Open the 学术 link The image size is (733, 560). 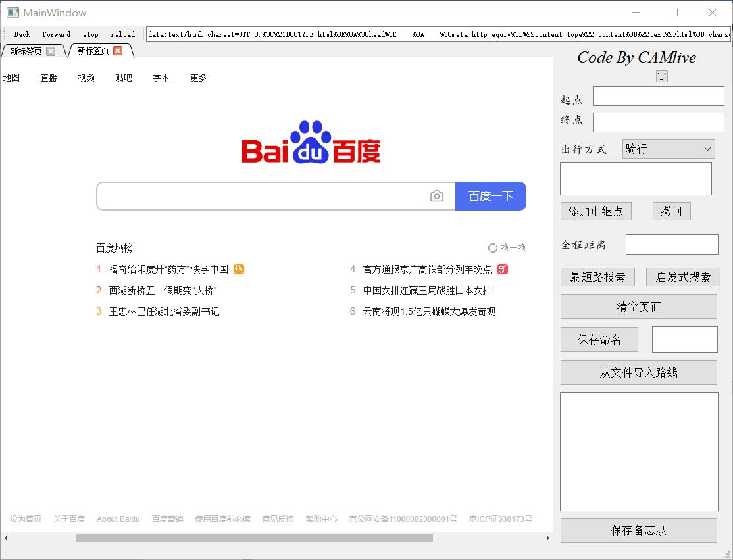pyautogui.click(x=161, y=78)
